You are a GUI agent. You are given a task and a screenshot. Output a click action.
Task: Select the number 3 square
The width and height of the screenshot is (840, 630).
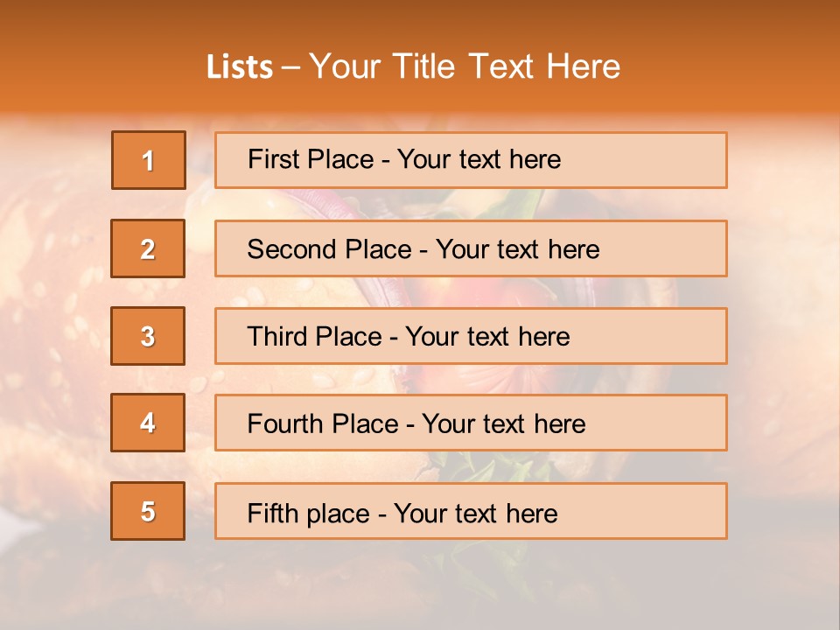148,336
